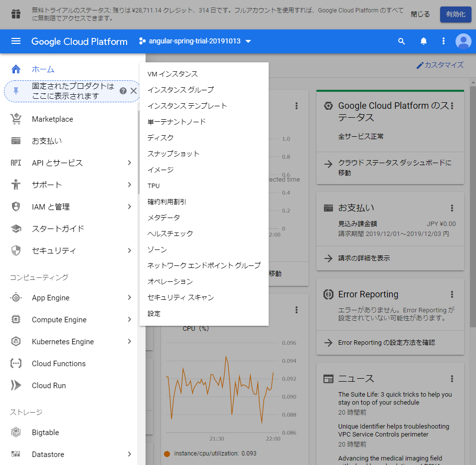This screenshot has width=476, height=465.
Task: Dismiss the pinned products hint
Action: tap(133, 91)
